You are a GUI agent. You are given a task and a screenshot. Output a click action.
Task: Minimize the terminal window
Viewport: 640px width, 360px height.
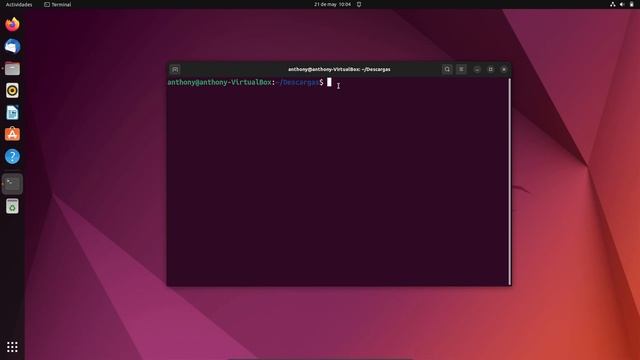pos(477,69)
